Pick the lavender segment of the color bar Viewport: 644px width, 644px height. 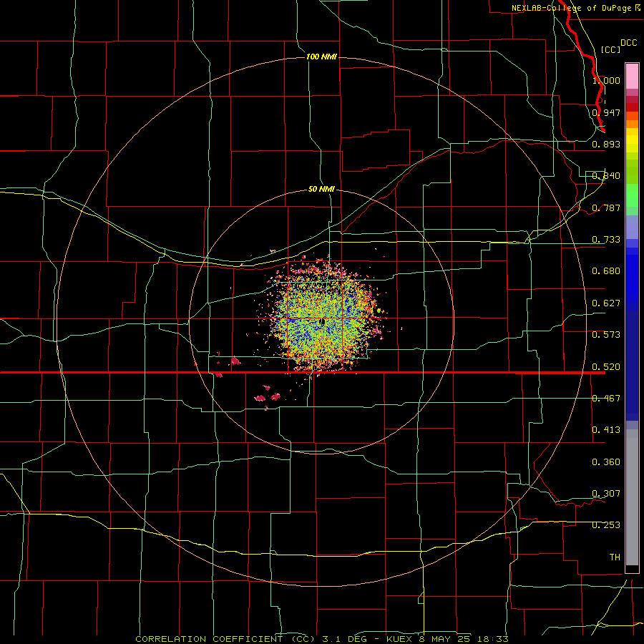point(632,227)
